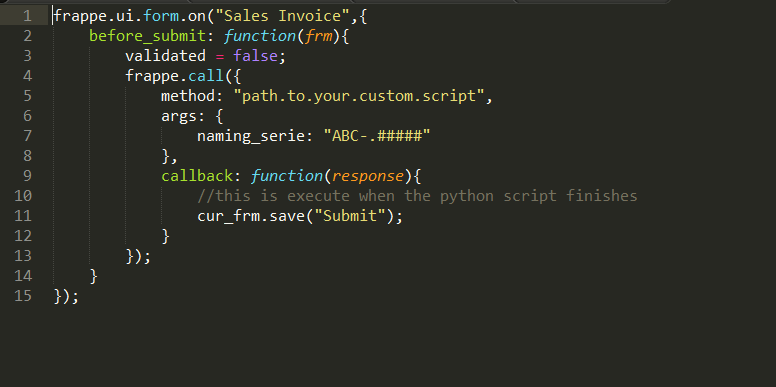Click the "Submit" string on line 11
776x387 pixels.
(x=350, y=216)
